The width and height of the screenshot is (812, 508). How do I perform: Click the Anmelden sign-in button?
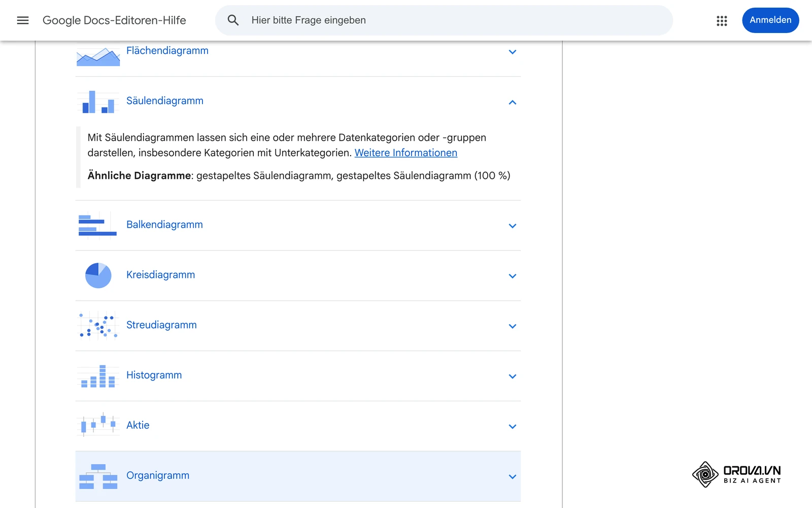[x=770, y=20]
